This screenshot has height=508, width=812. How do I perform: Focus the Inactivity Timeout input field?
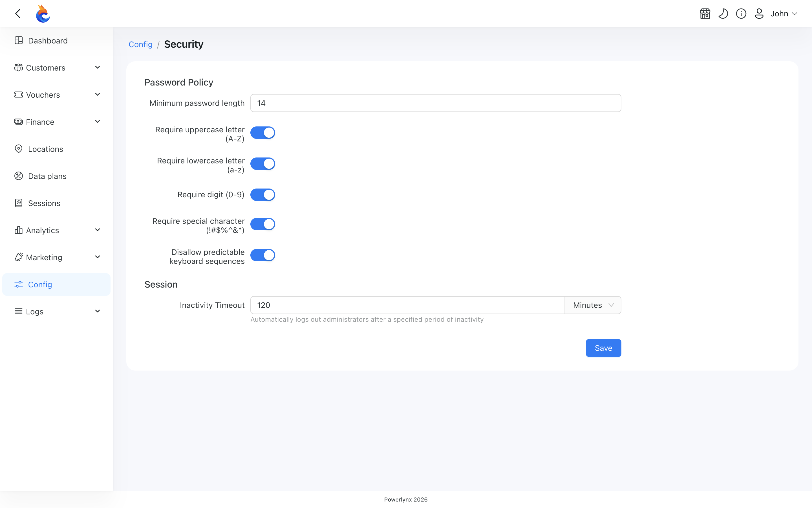point(407,305)
